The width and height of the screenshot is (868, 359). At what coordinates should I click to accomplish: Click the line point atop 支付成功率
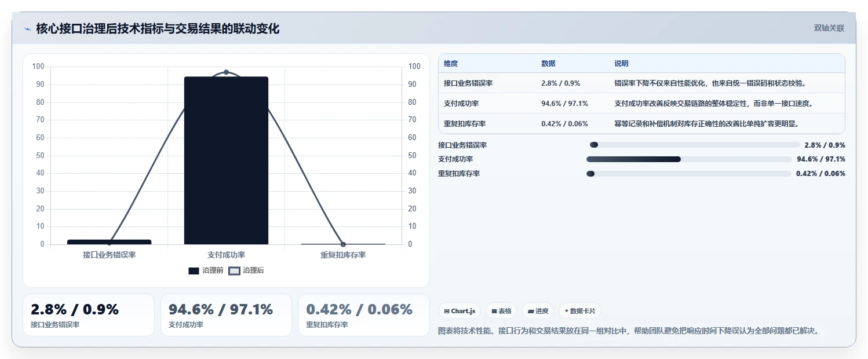(x=226, y=72)
